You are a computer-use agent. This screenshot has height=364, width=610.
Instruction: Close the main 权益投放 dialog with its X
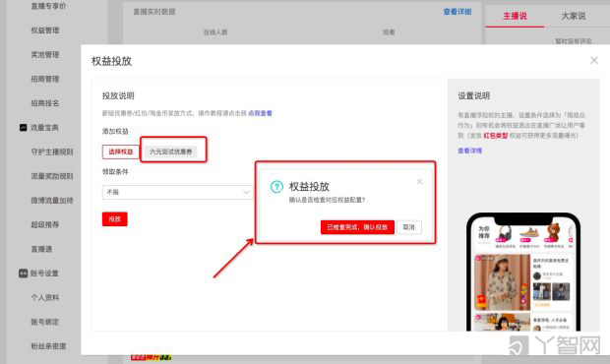point(594,60)
